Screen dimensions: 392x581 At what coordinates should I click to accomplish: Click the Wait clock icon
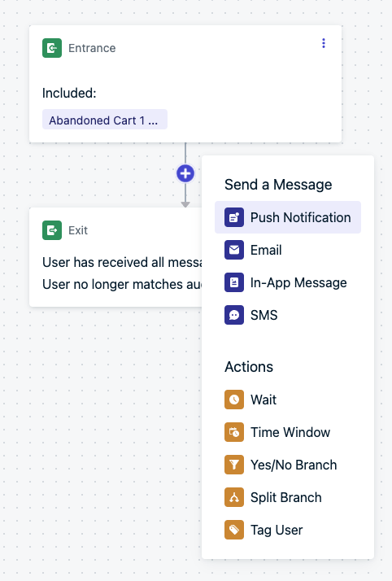click(234, 400)
